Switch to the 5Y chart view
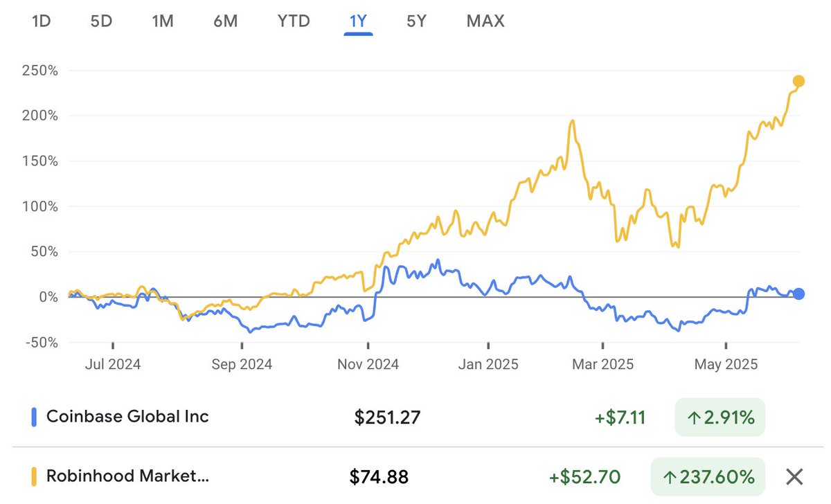This screenshot has width=831, height=504. click(x=416, y=21)
